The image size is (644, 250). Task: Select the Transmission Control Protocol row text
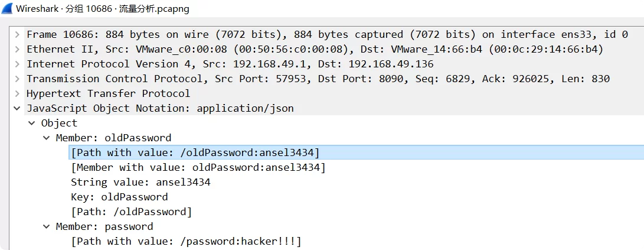click(x=318, y=79)
